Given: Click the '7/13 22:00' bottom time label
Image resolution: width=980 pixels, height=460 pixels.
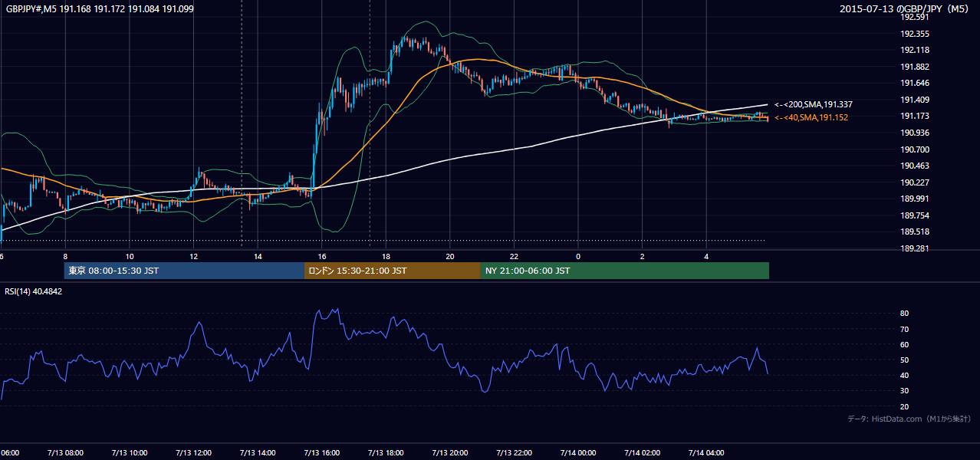Looking at the screenshot, I should coord(514,452).
